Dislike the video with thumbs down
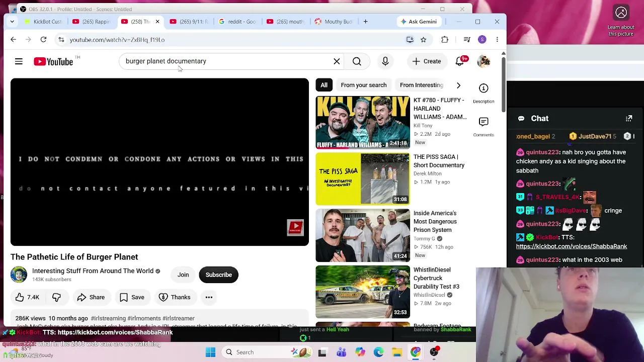The height and width of the screenshot is (362, 644). (x=56, y=297)
